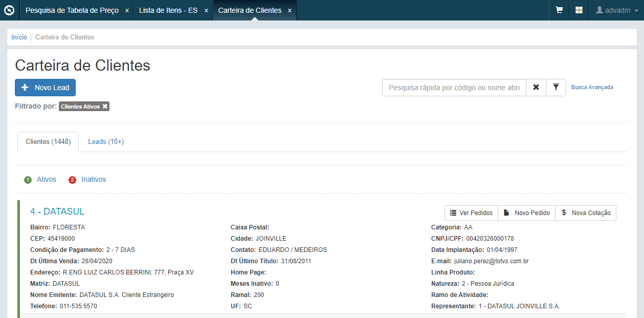Click the UF value SC

(248, 306)
